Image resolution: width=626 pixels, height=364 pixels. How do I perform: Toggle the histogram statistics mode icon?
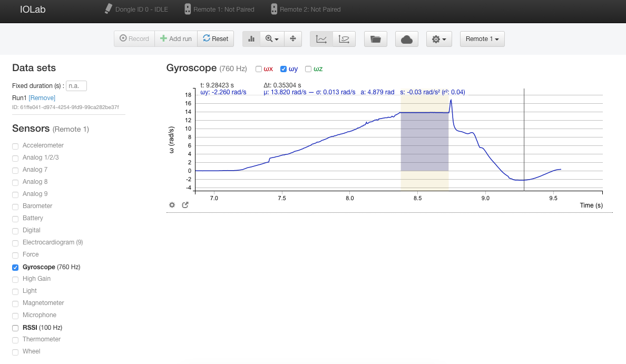251,38
